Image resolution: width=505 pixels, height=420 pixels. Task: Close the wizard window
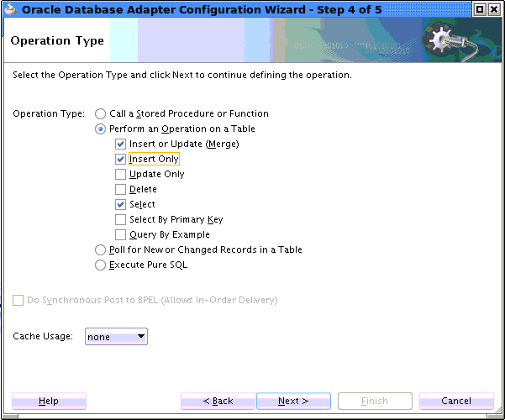click(494, 10)
